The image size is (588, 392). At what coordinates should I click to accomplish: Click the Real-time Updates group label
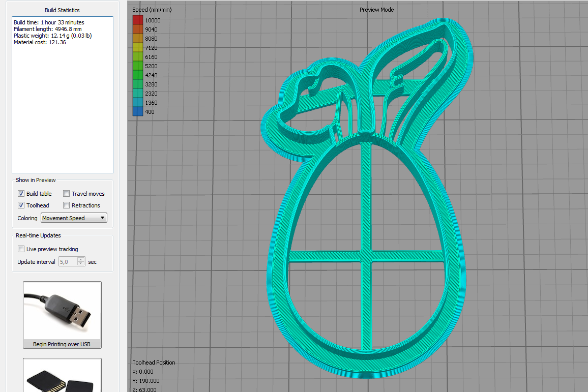(38, 235)
